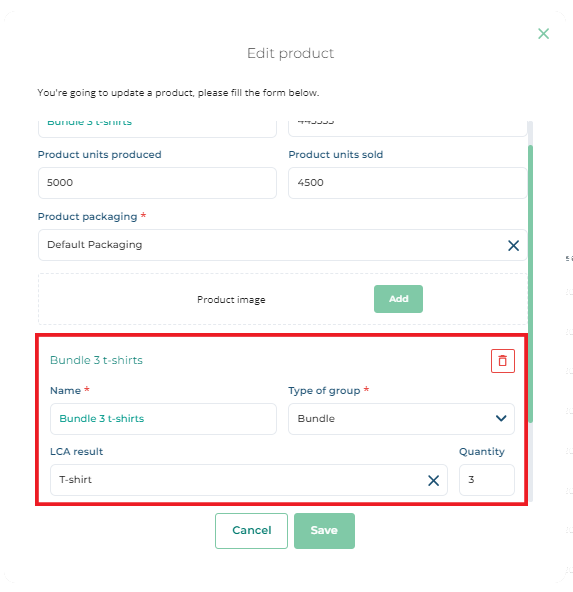The height and width of the screenshot is (592, 573).
Task: Clear the Default Packaging selection
Action: pos(513,245)
